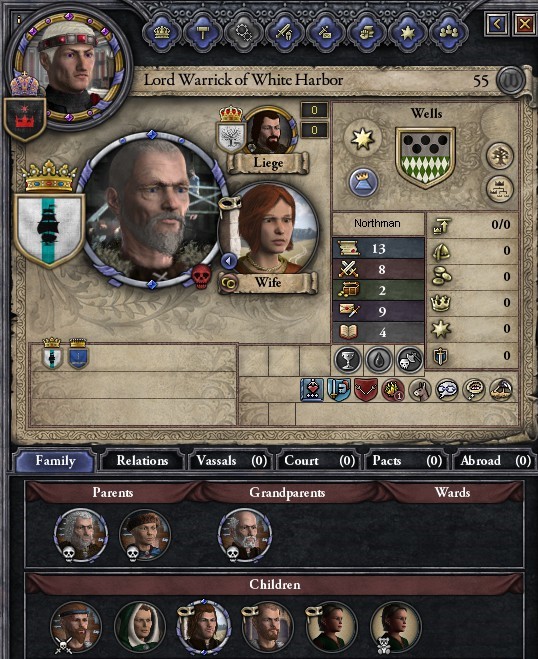Go back using the left arrow button
The height and width of the screenshot is (659, 538).
497,24
